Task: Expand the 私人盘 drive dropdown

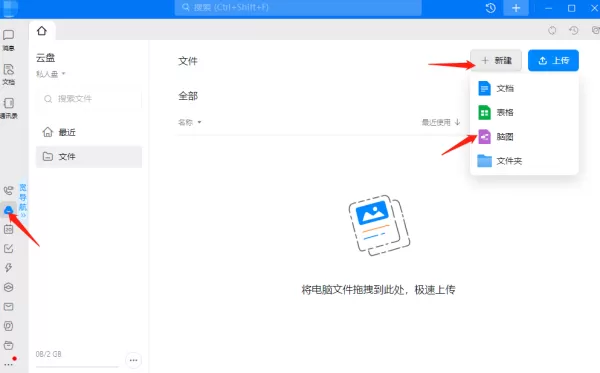Action: click(51, 73)
